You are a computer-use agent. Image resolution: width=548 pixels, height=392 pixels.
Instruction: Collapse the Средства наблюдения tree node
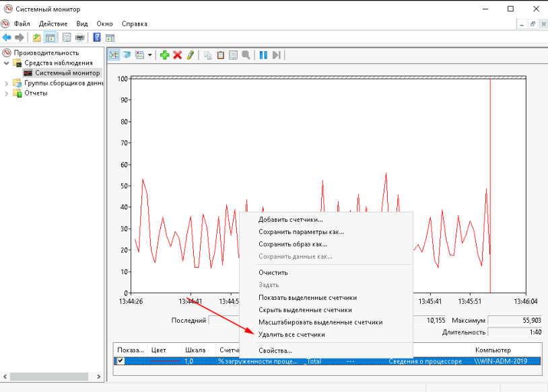pos(7,63)
